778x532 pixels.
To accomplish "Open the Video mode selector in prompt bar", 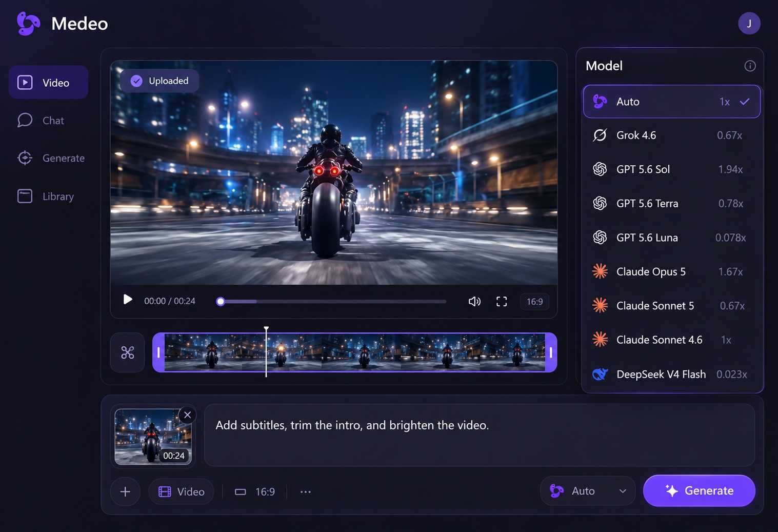I will pos(181,491).
